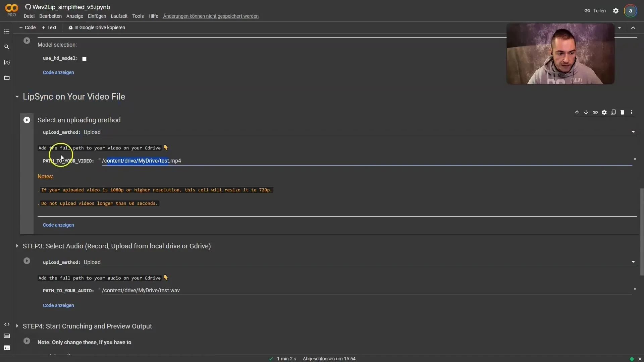Open the video upload_method dropdown
Viewport: 644px width, 362px height.
[360, 132]
